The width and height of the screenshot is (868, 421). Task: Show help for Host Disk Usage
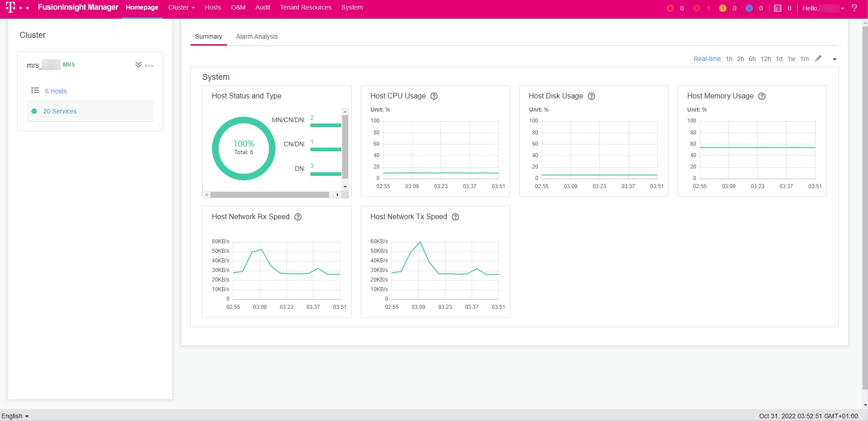tap(591, 96)
